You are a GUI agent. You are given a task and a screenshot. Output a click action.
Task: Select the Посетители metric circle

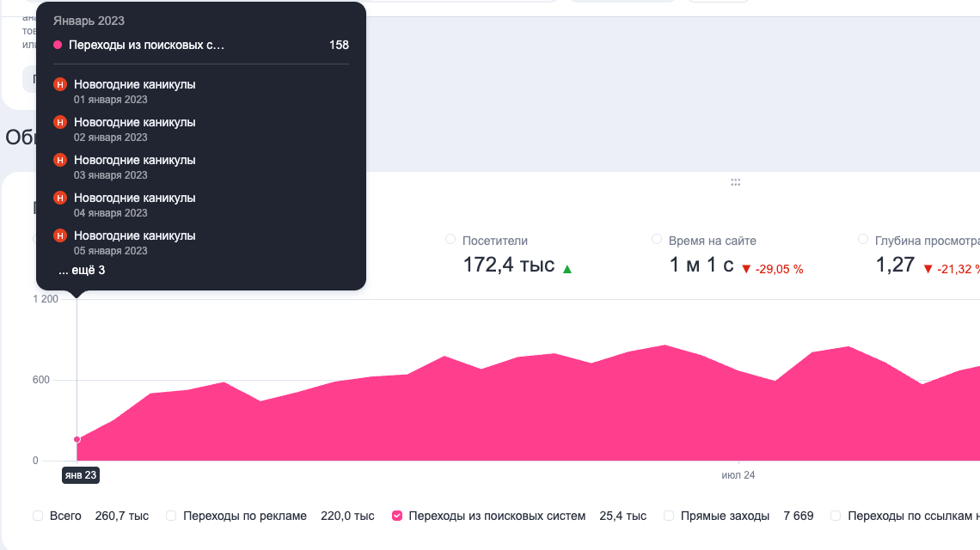450,241
